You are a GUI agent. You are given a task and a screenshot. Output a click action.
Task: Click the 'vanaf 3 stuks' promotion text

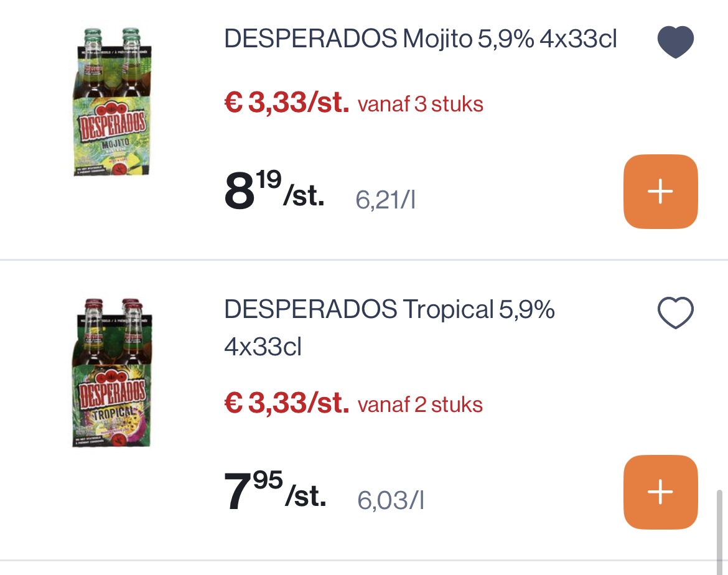tap(420, 105)
